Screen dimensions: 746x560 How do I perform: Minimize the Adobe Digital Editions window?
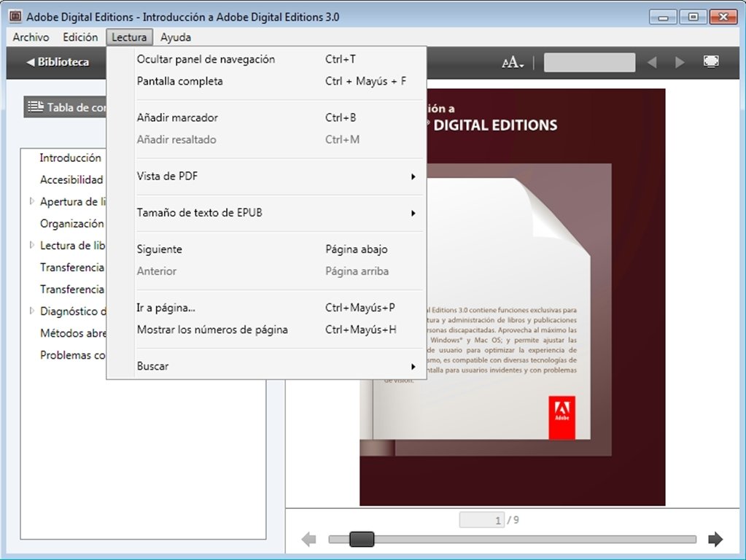coord(663,17)
